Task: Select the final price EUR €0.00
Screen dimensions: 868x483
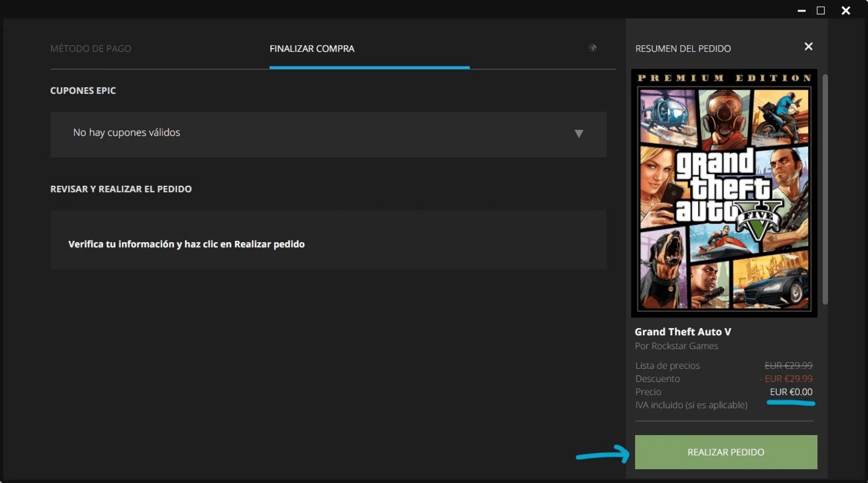Action: (791, 392)
